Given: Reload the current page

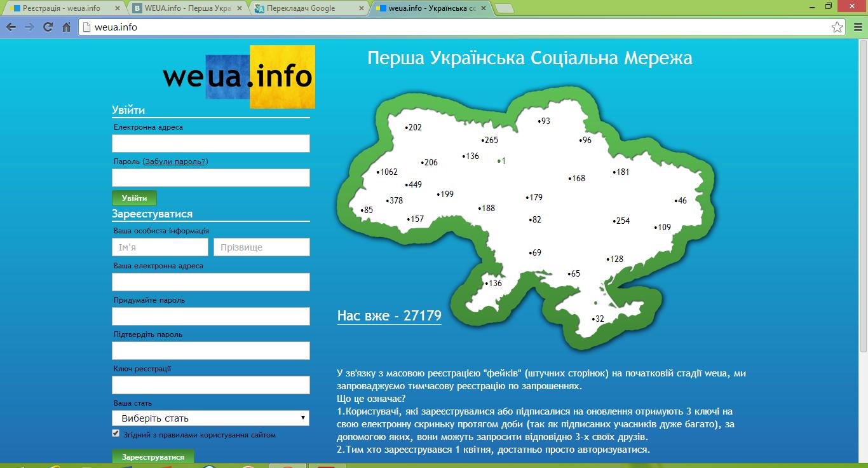Looking at the screenshot, I should pyautogui.click(x=48, y=27).
